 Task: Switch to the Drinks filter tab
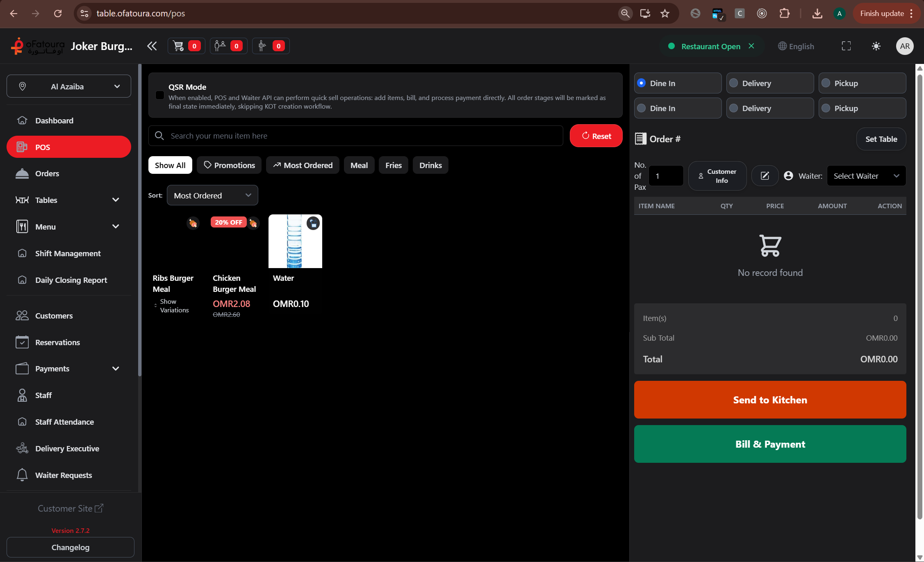coord(430,165)
